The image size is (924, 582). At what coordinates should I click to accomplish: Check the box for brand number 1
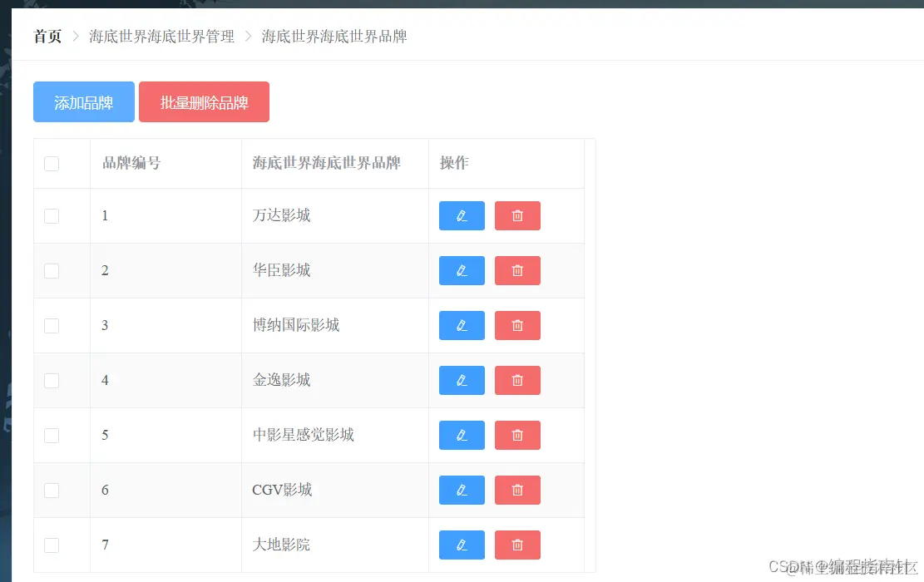click(x=52, y=215)
